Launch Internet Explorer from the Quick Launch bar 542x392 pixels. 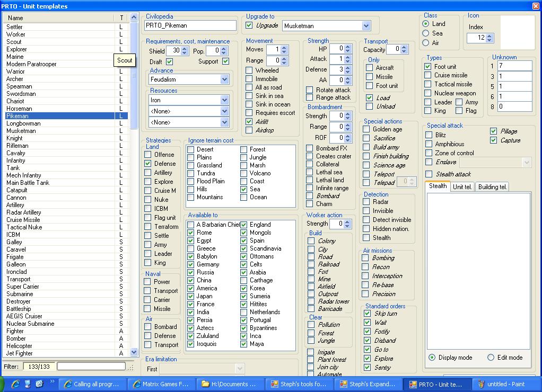(15, 384)
